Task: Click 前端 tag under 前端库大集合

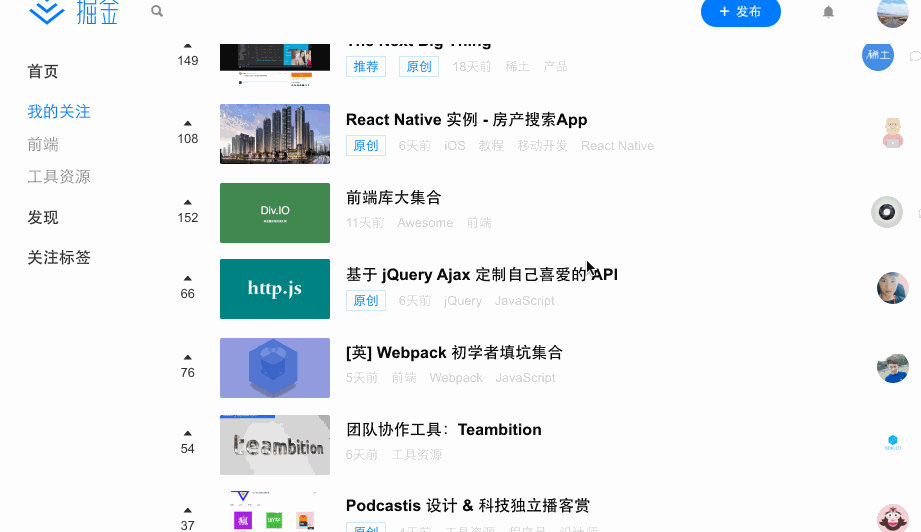Action: (x=479, y=223)
